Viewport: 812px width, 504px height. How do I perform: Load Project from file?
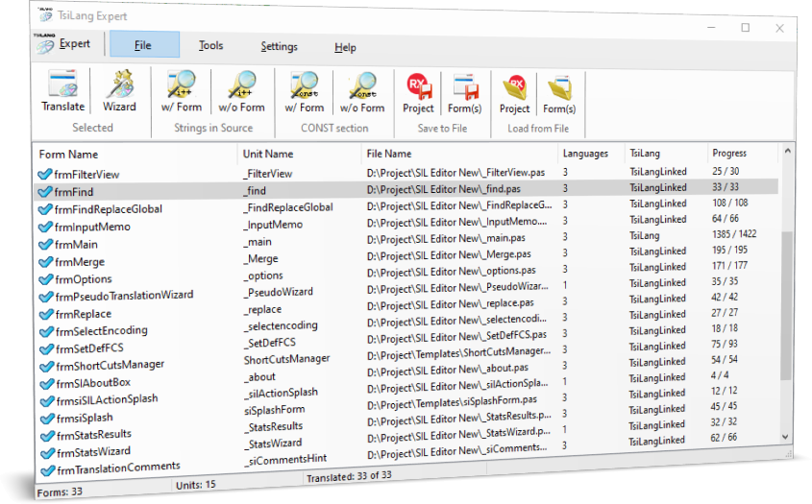point(514,94)
